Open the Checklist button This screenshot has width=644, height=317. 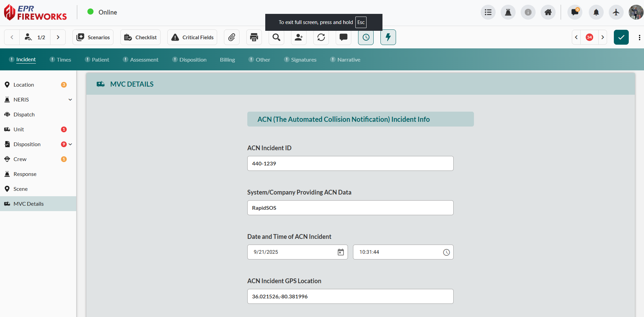[140, 37]
